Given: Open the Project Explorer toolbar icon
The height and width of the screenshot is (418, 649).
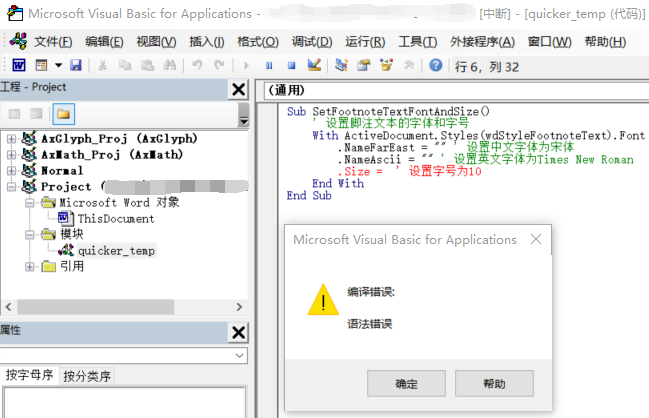Looking at the screenshot, I should 341,65.
